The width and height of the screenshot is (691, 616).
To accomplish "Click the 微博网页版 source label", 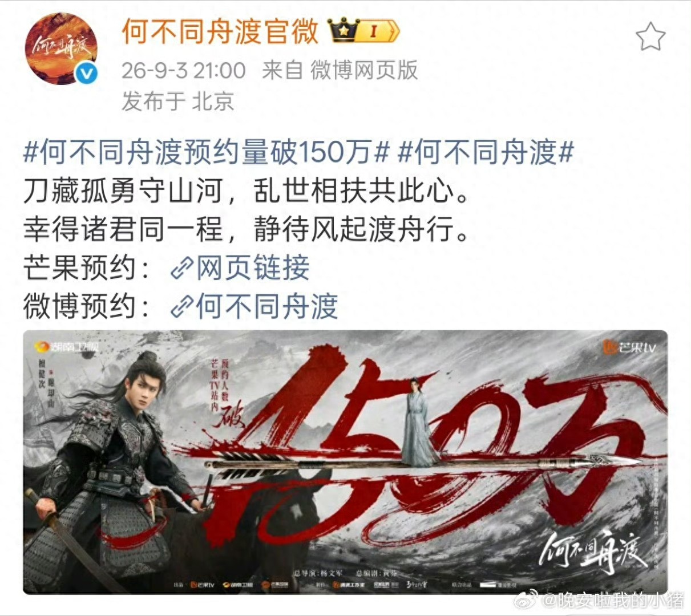I will pyautogui.click(x=364, y=70).
